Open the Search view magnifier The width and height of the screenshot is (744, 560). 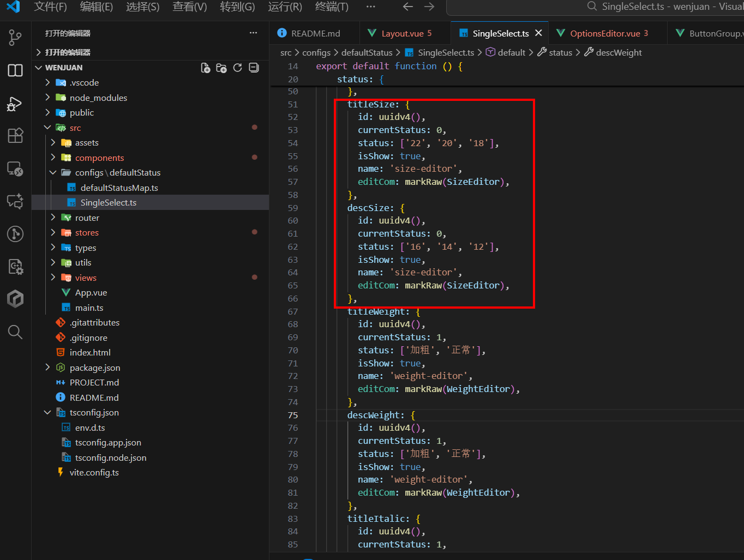pos(15,332)
